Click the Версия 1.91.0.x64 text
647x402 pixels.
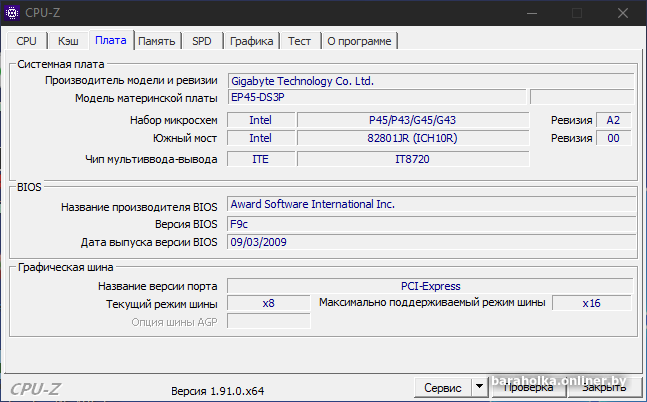[x=217, y=391]
